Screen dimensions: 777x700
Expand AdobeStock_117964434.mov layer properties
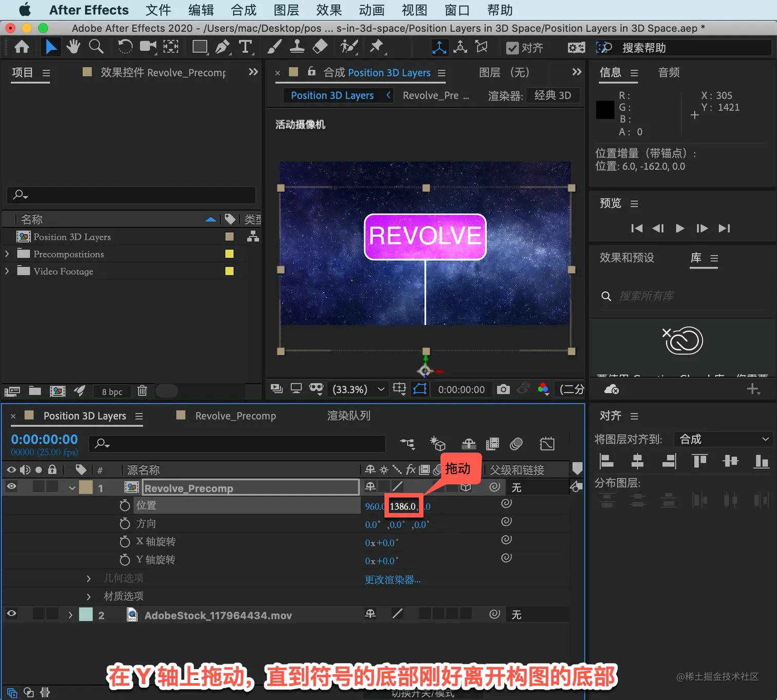(70, 615)
